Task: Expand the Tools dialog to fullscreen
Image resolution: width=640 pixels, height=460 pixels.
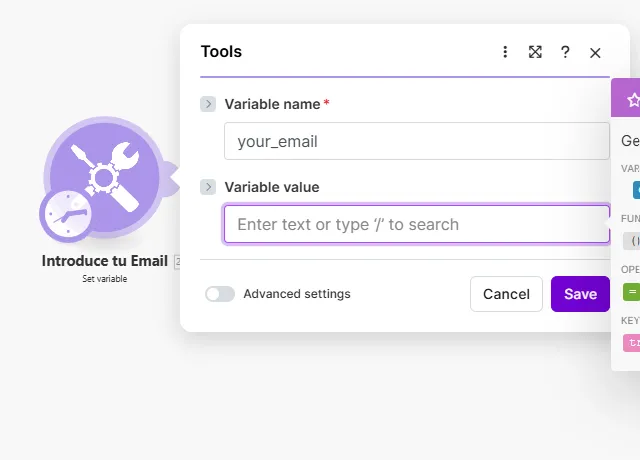Action: tap(535, 52)
